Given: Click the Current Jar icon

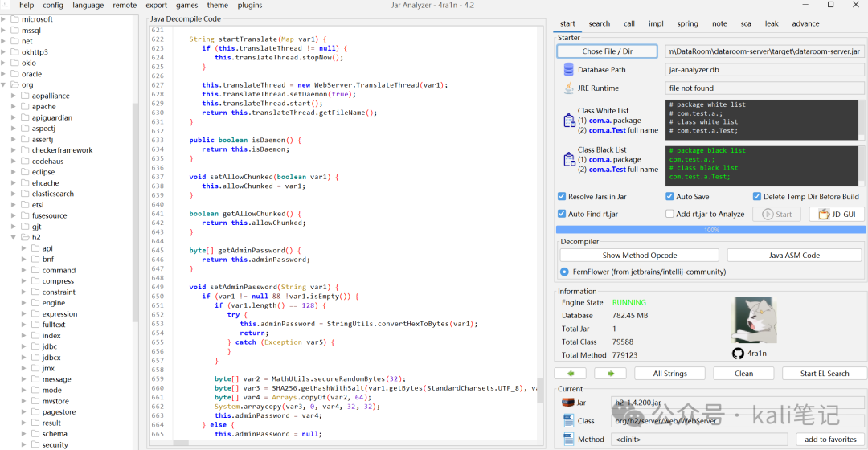Looking at the screenshot, I should tap(568, 403).
